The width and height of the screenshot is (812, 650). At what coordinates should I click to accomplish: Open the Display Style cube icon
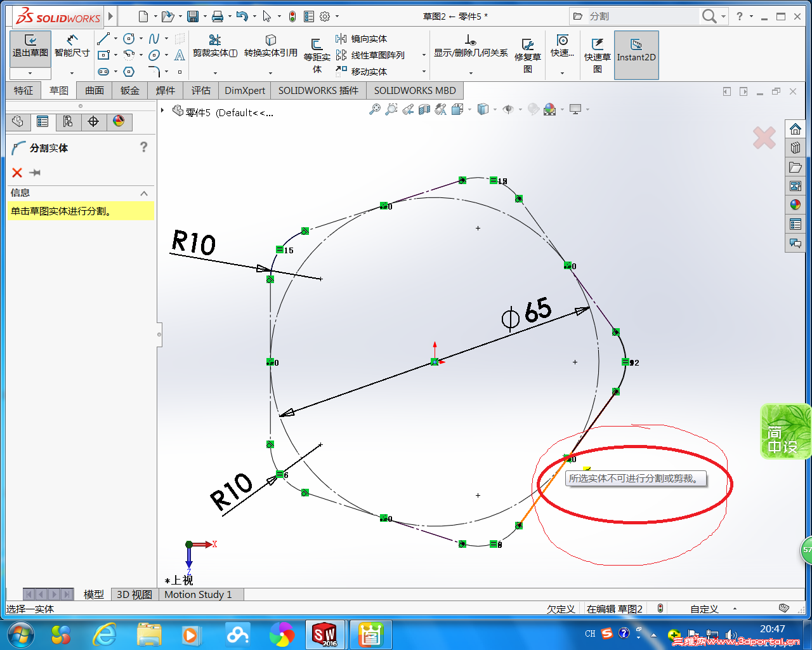click(483, 110)
